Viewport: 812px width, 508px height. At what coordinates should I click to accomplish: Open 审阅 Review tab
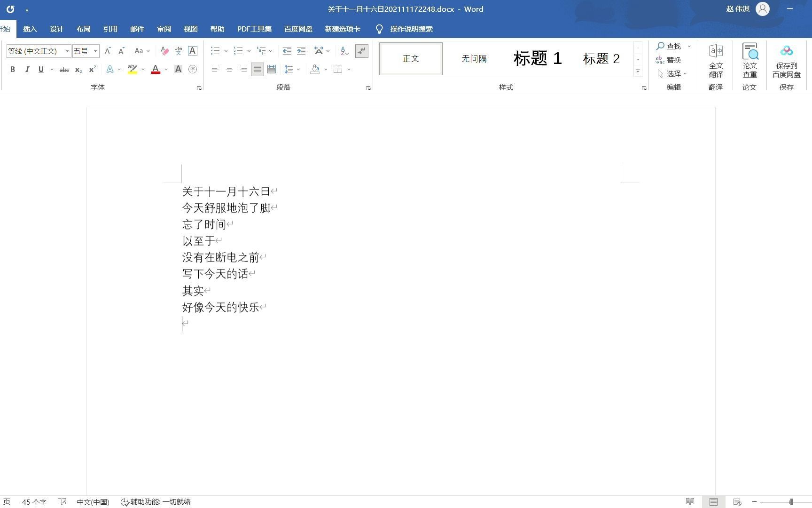point(164,29)
